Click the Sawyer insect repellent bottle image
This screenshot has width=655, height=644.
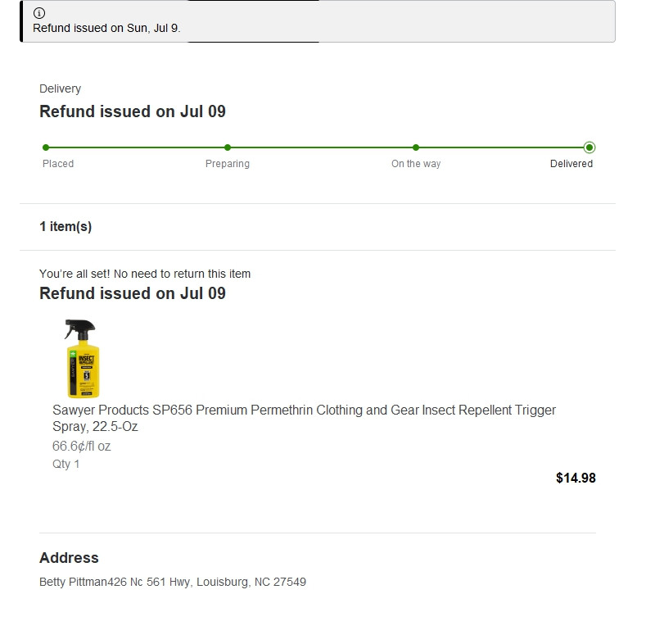point(81,359)
